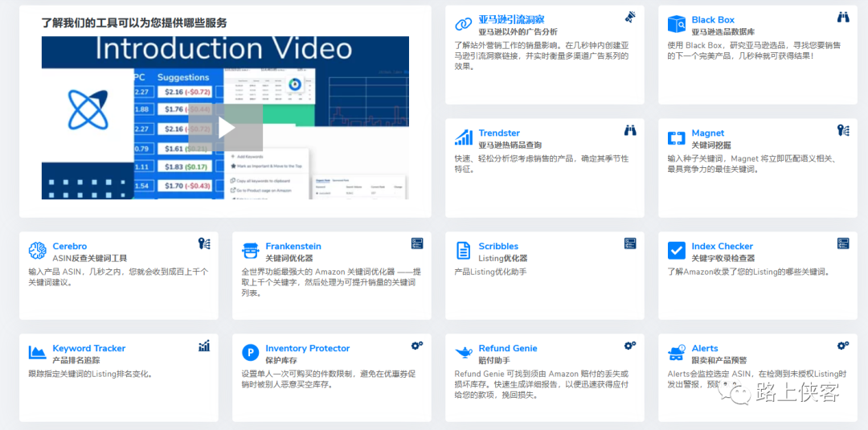The image size is (868, 430).
Task: Click the subtitle 产品排名追踪
Action: click(76, 360)
